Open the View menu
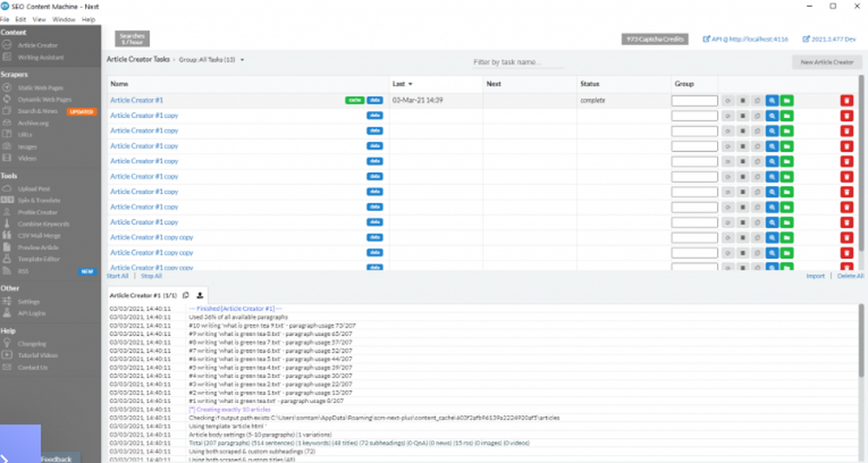The height and width of the screenshot is (463, 868). [39, 19]
